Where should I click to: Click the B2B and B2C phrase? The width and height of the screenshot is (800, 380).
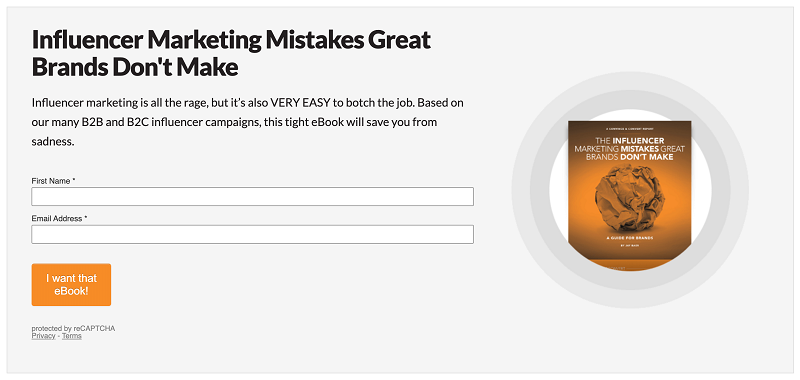[115, 122]
